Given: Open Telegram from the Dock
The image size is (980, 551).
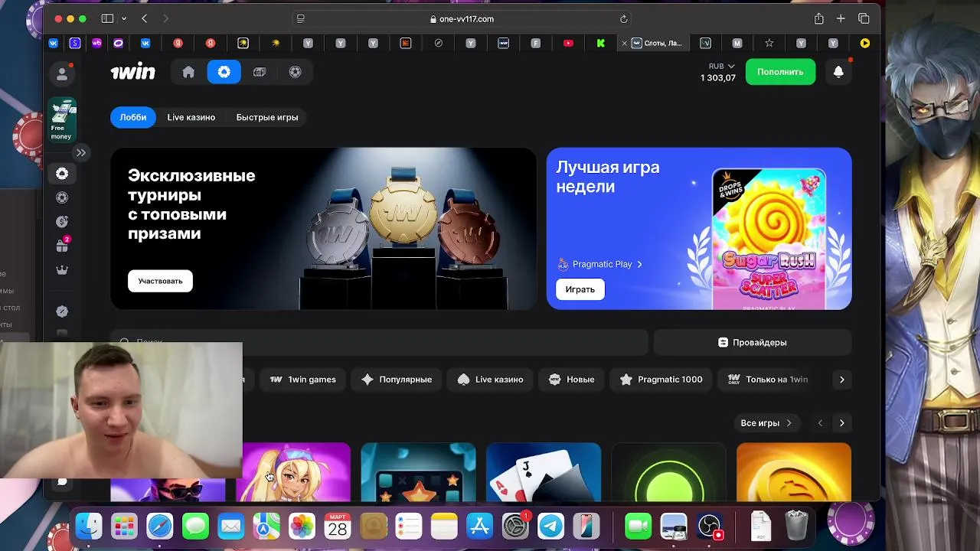Looking at the screenshot, I should click(x=550, y=526).
